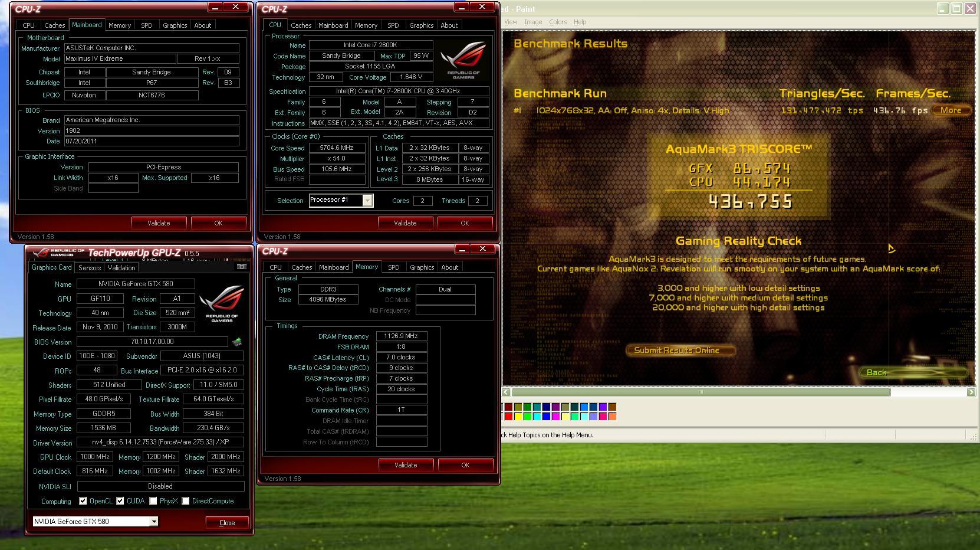
Task: Click OK in Mainboard CPU-Z window
Action: (x=218, y=223)
